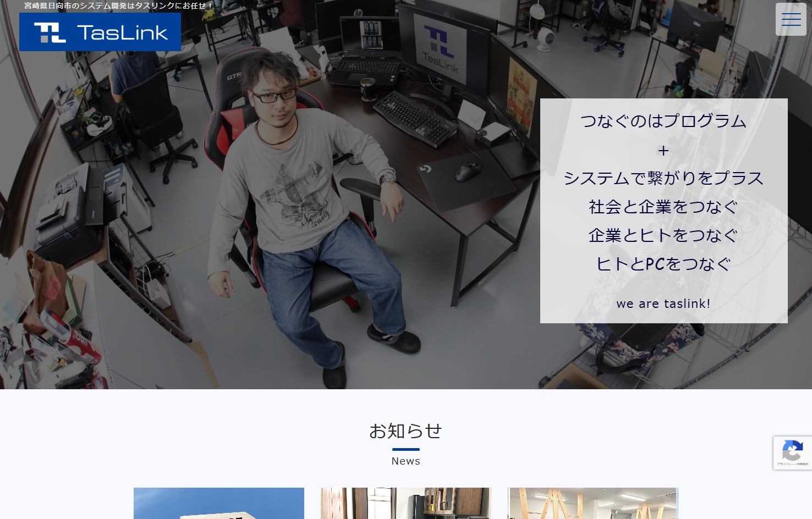The width and height of the screenshot is (812, 519).
Task: Open the blue sky building news thumbnail
Action: 219,503
